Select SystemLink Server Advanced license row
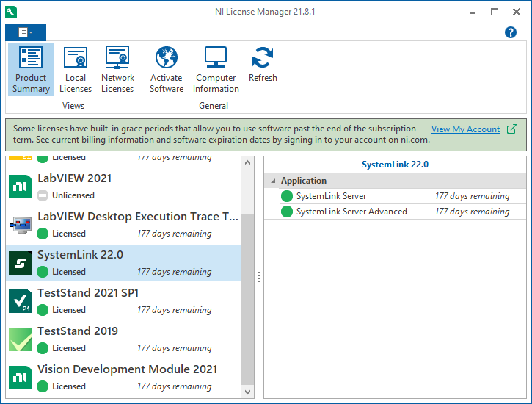The width and height of the screenshot is (532, 404). 351,212
